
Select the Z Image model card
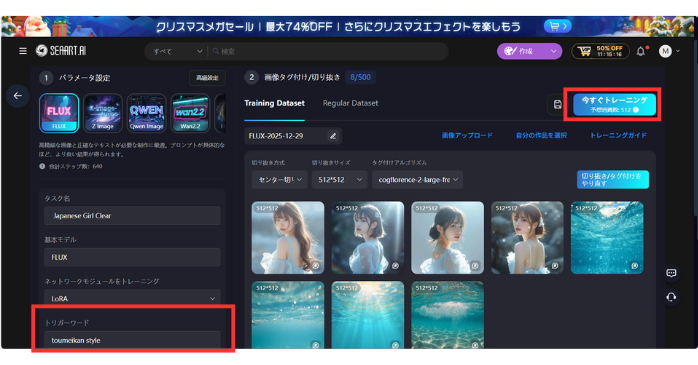[103, 113]
